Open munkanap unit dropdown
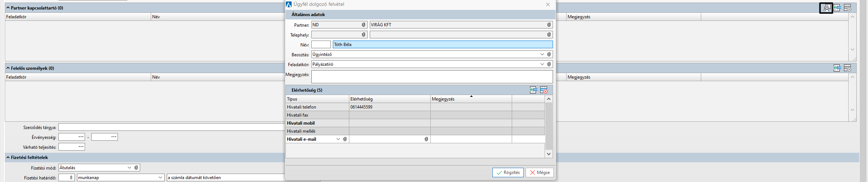This screenshot has height=182, width=868. click(x=160, y=177)
